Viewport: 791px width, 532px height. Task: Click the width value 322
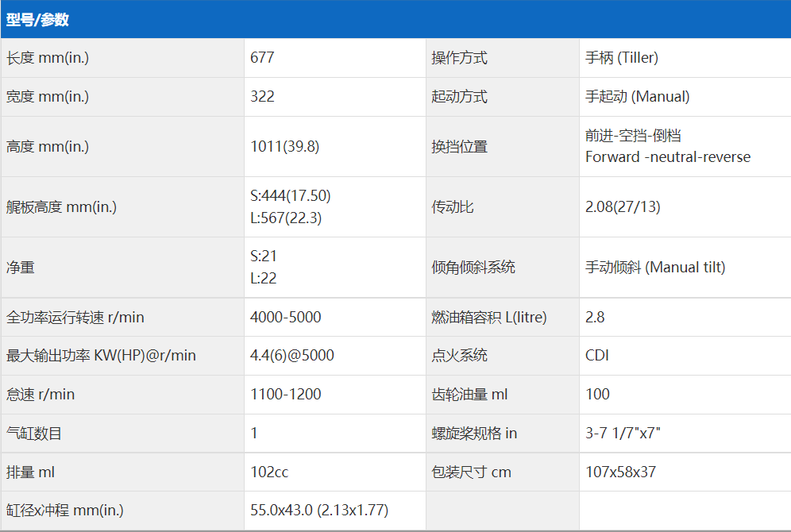262,96
